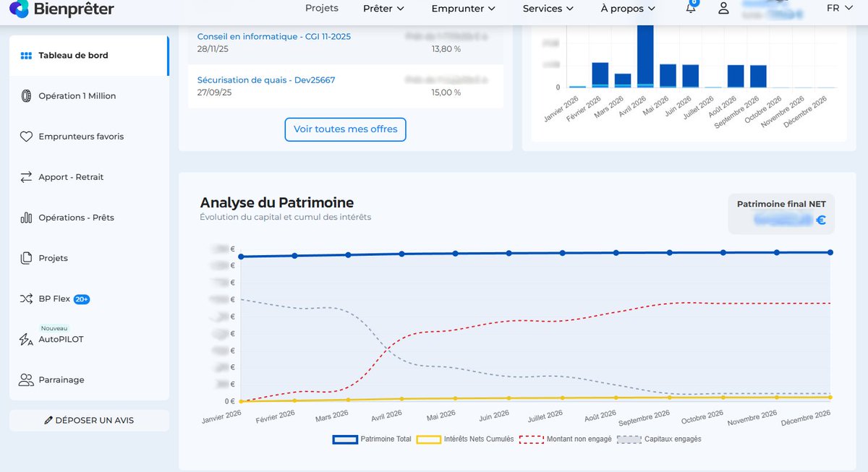Viewport: 868px width, 472px height.
Task: Open Emprunteurs favoris sidebar item
Action: (x=89, y=137)
